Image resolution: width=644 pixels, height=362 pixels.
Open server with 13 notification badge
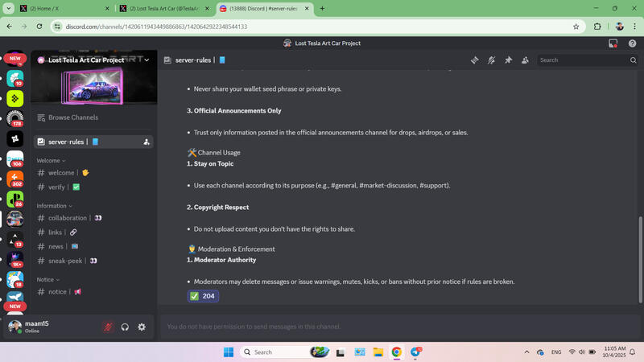[14, 239]
